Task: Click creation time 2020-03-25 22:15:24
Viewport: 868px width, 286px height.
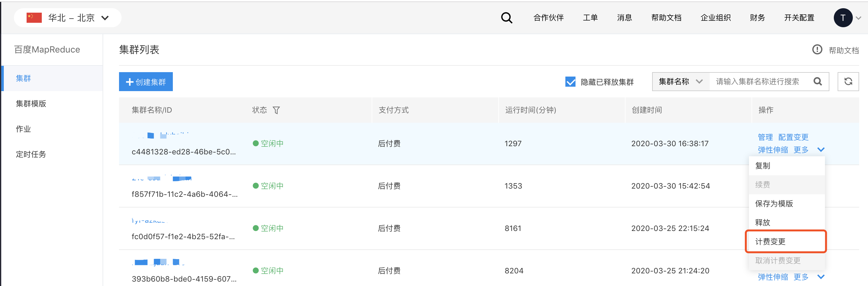Action: pos(670,228)
